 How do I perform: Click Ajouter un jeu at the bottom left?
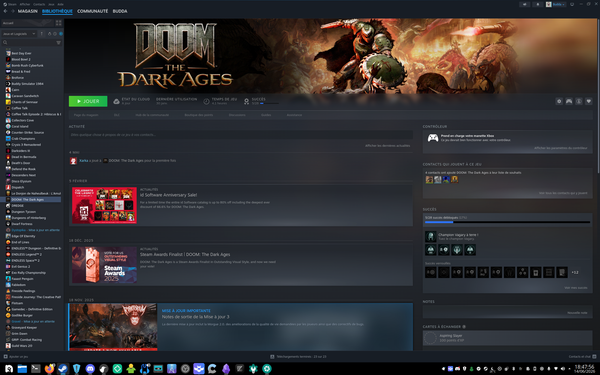(16, 357)
